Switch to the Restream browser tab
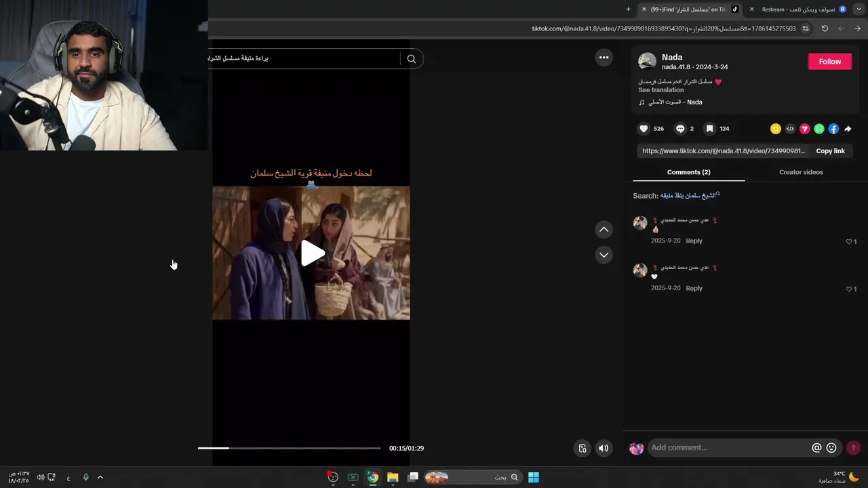 point(797,9)
